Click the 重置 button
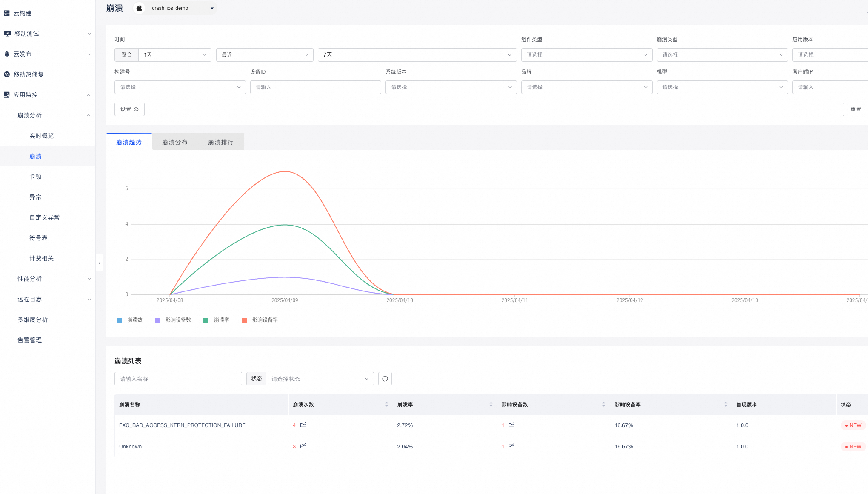The width and height of the screenshot is (868, 494). 856,109
